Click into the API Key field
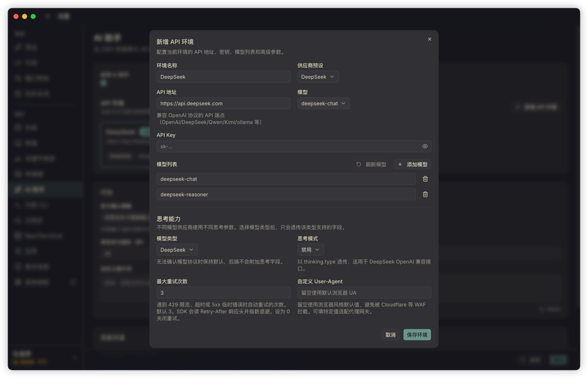588x378 pixels. pyautogui.click(x=294, y=146)
